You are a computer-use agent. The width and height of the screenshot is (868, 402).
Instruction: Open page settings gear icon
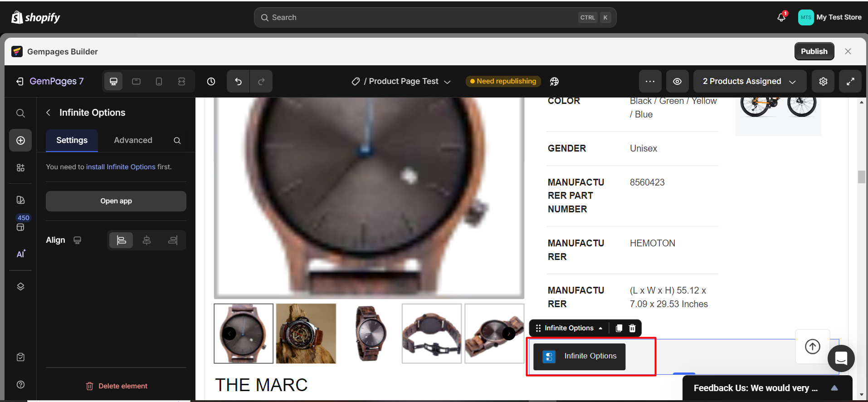click(x=823, y=82)
